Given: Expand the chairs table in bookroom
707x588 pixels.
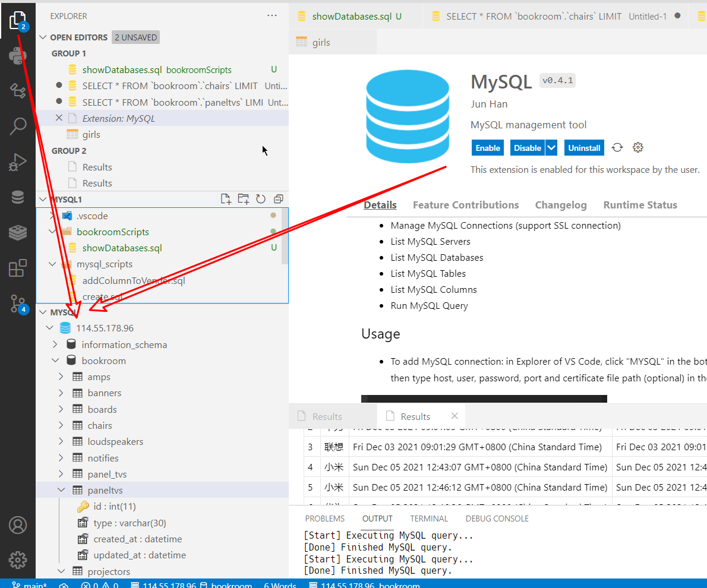Looking at the screenshot, I should 60,425.
